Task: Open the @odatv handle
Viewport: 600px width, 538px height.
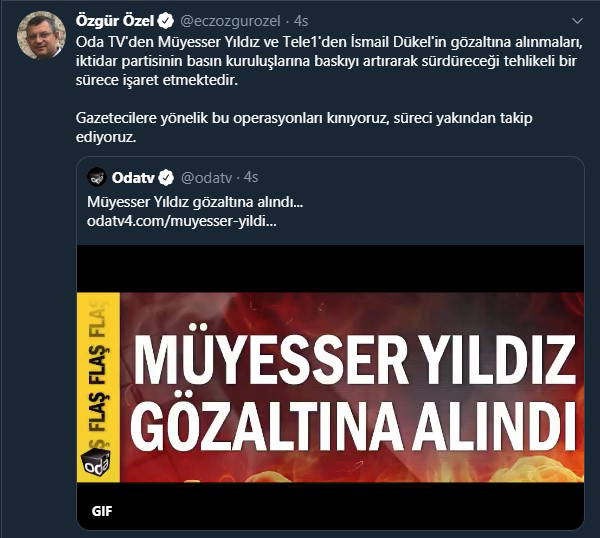Action: [206, 178]
